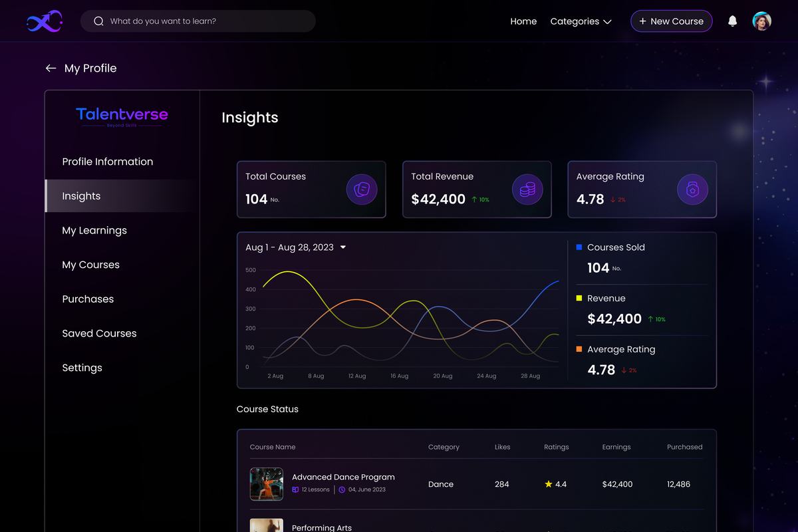The width and height of the screenshot is (798, 532).
Task: Click the plus icon in New Course
Action: (x=642, y=21)
